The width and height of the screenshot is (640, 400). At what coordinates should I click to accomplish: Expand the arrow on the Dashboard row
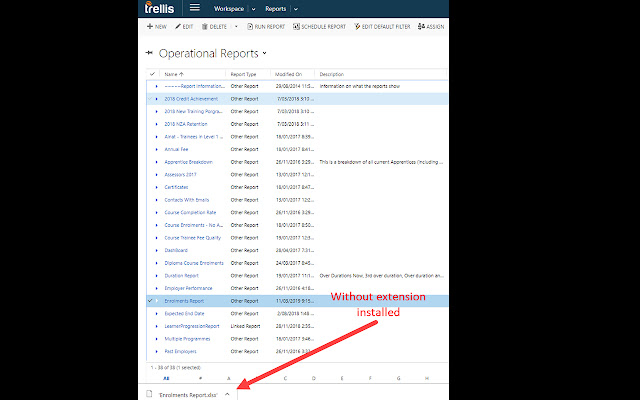click(x=156, y=250)
